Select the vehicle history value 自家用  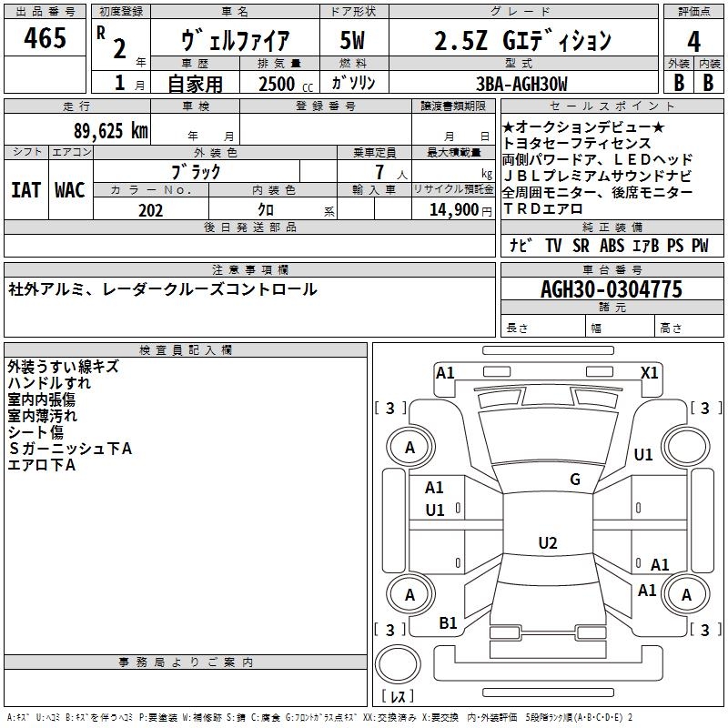195,84
